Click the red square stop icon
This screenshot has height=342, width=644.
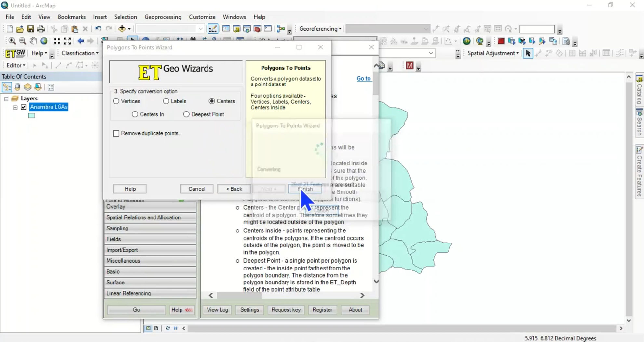501,41
